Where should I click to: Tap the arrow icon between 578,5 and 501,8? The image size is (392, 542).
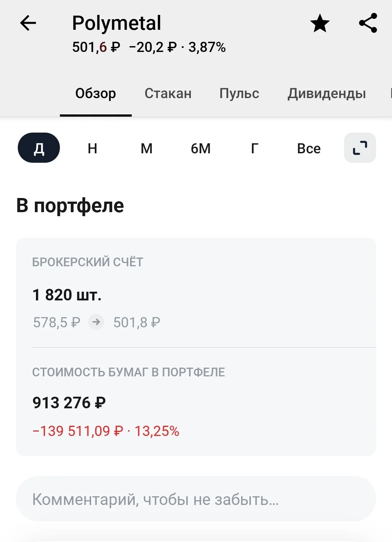click(x=96, y=322)
